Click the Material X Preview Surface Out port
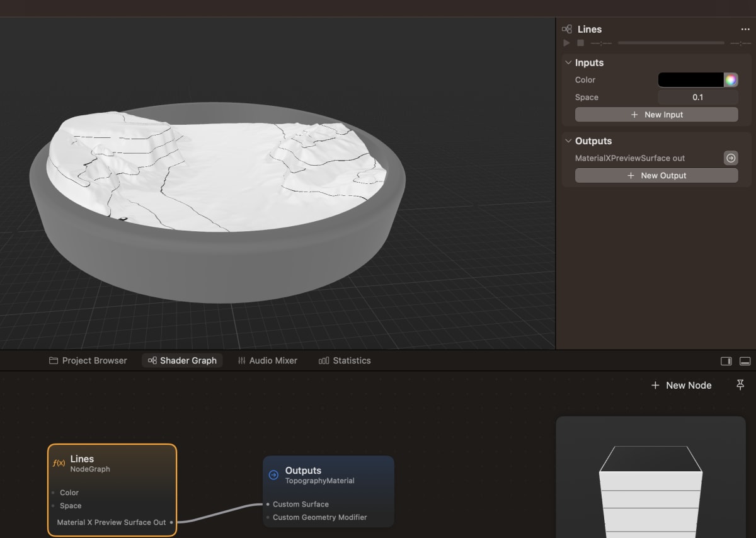The width and height of the screenshot is (756, 538). pos(171,522)
